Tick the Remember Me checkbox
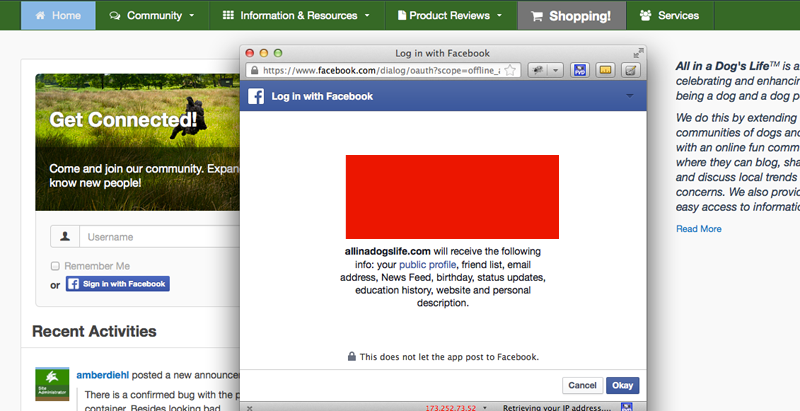This screenshot has width=800, height=411. pos(55,266)
